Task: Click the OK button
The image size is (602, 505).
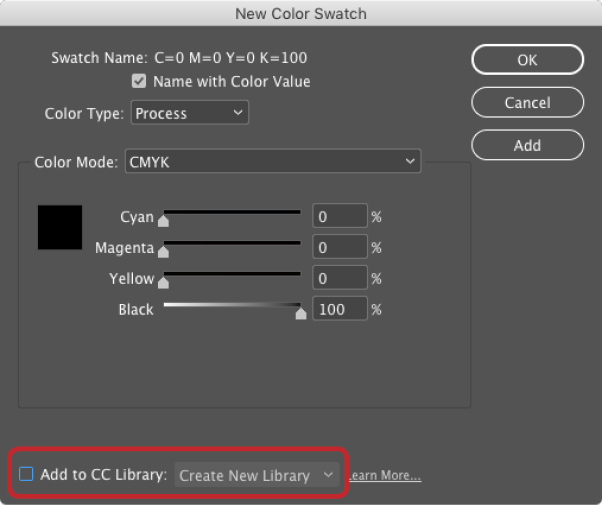Action: point(528,60)
